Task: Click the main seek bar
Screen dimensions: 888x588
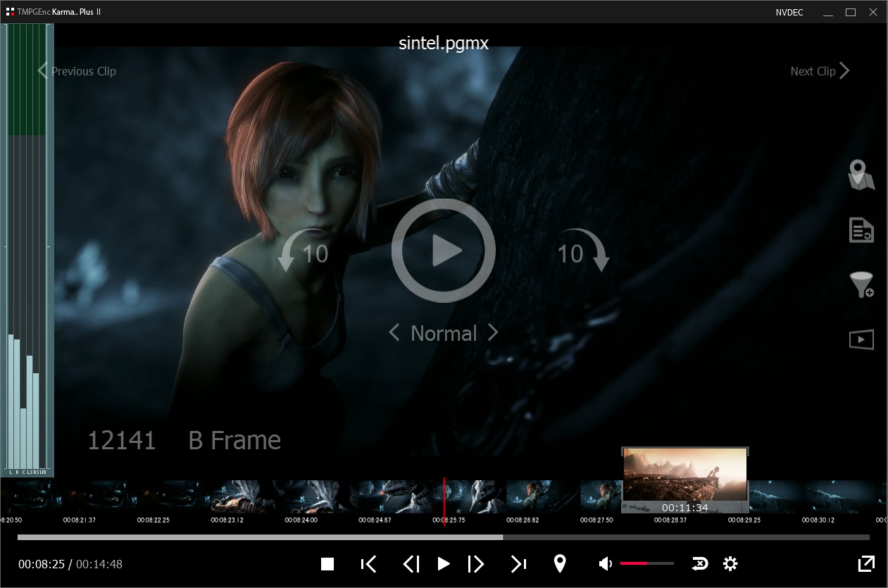Action: point(444,537)
